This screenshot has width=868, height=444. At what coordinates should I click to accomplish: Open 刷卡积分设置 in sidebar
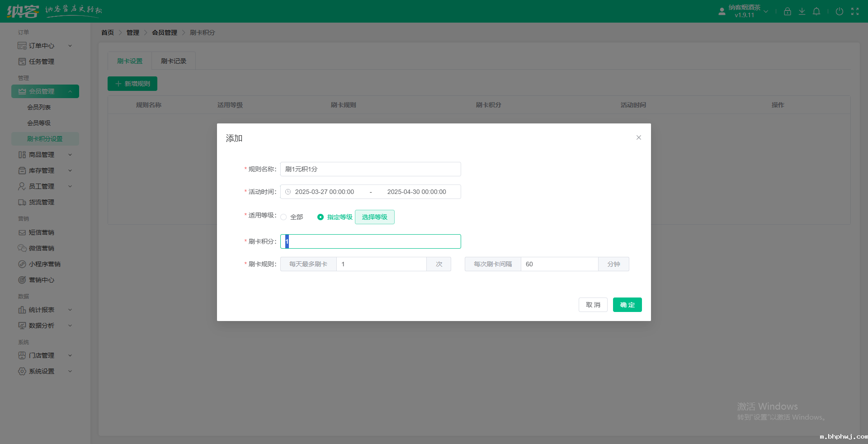pos(45,139)
